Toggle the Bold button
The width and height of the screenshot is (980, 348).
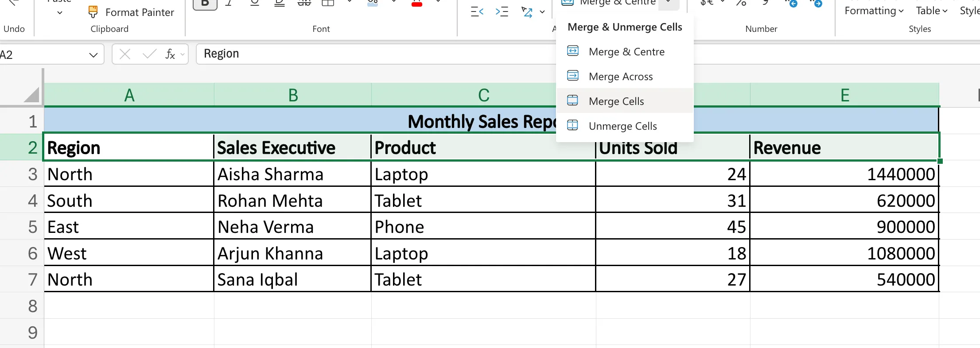205,4
